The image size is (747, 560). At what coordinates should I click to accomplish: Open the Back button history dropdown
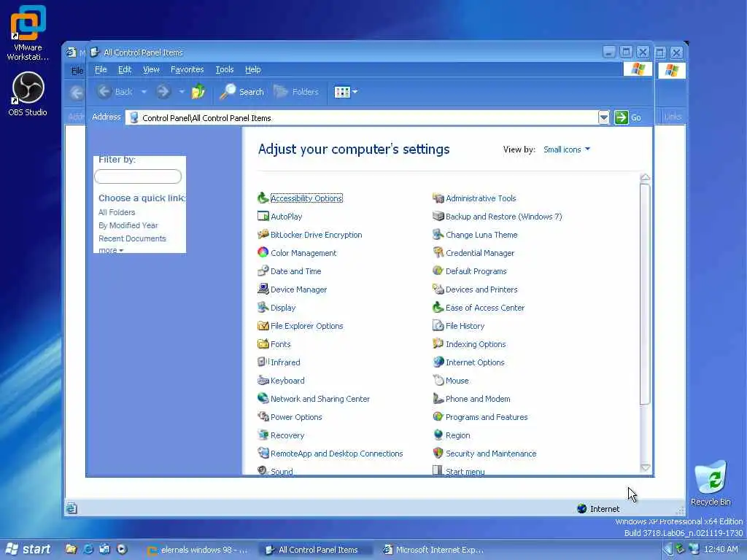click(x=144, y=91)
